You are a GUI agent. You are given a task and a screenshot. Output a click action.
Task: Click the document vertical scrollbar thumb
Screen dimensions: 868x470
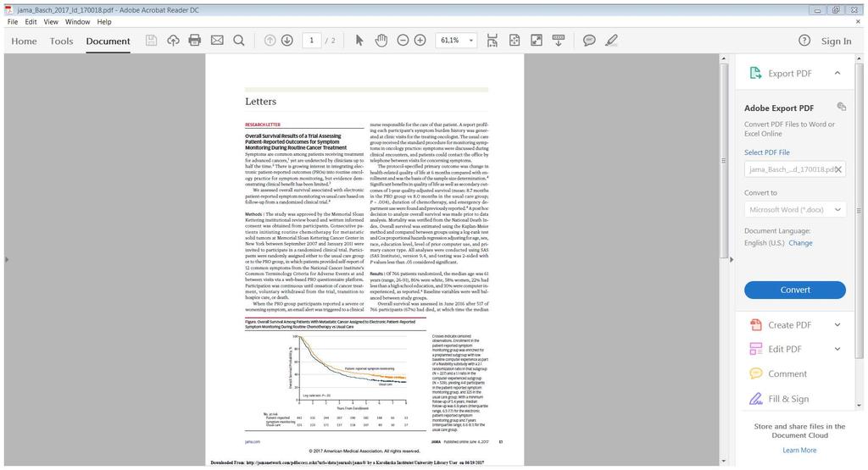click(x=723, y=160)
